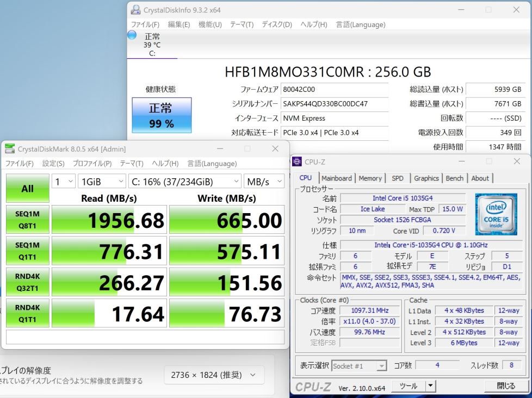Image resolution: width=532 pixels, height=398 pixels.
Task: Click the SEQ1M Q8T1 write result 665.00
Action: (227, 220)
